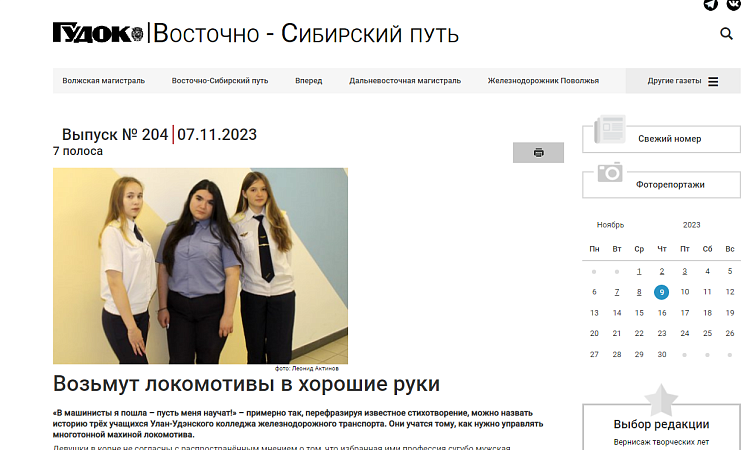Click the 7 полоса page label
The height and width of the screenshot is (450, 750).
pos(77,151)
